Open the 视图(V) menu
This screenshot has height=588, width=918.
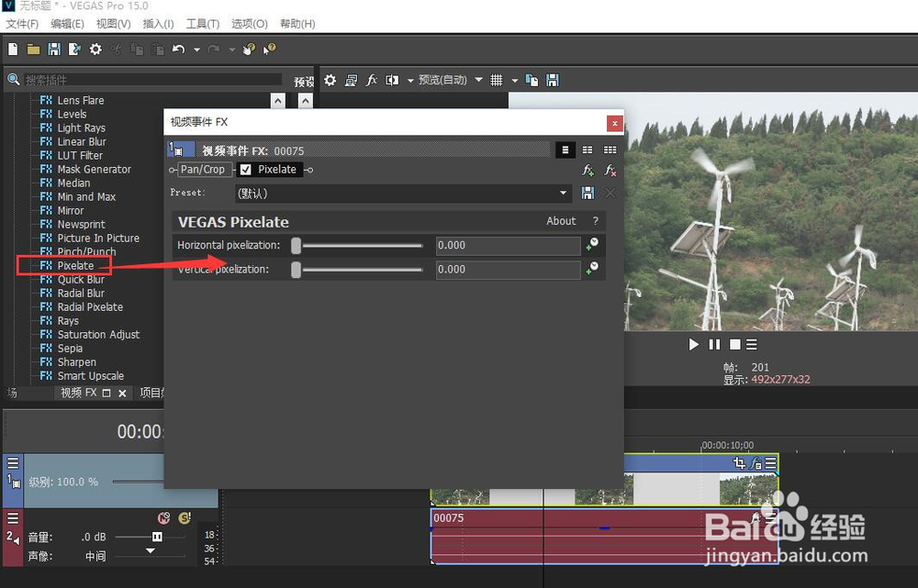coord(114,24)
